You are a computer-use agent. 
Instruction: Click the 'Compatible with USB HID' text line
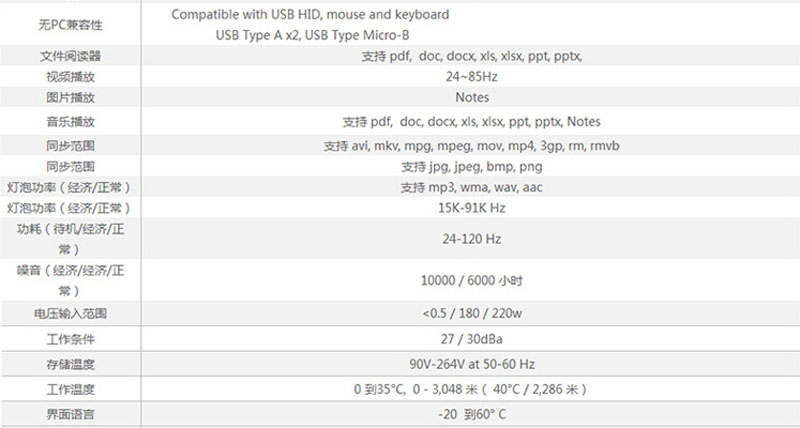[x=310, y=15]
